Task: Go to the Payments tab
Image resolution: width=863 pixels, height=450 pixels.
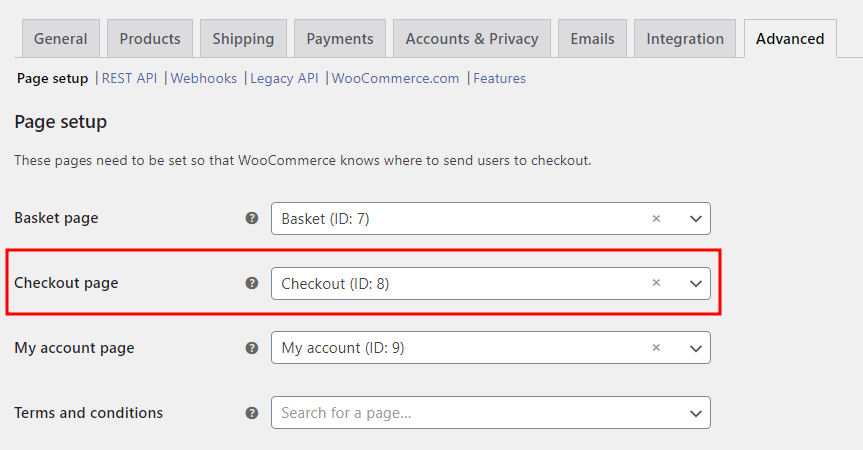Action: [340, 39]
